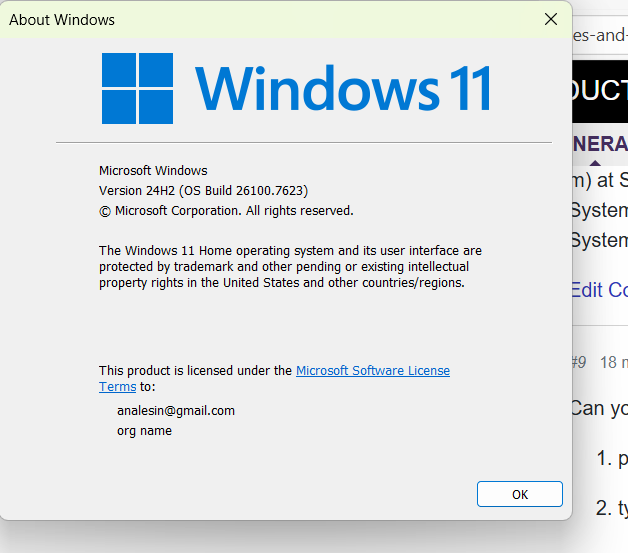
Task: Click the Microsoft Corporation copyright line
Action: pyautogui.click(x=226, y=211)
